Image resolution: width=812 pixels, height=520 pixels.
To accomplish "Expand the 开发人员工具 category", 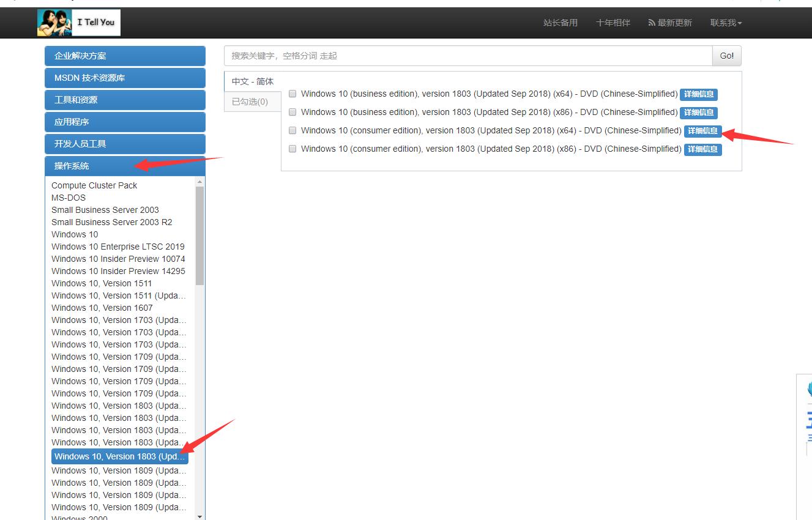I will coord(125,144).
